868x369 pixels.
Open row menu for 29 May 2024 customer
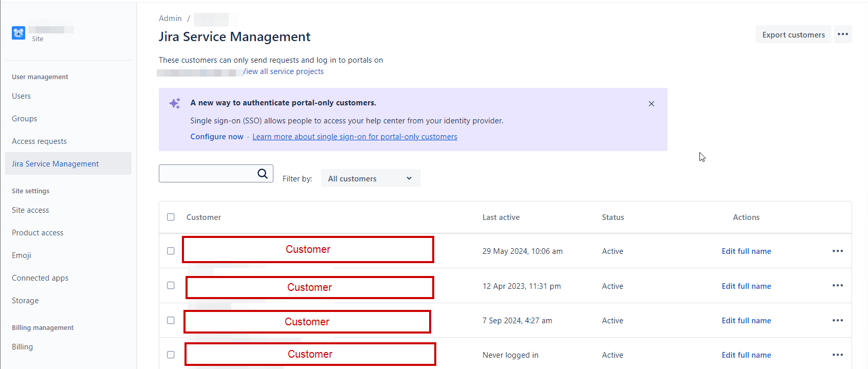(838, 251)
